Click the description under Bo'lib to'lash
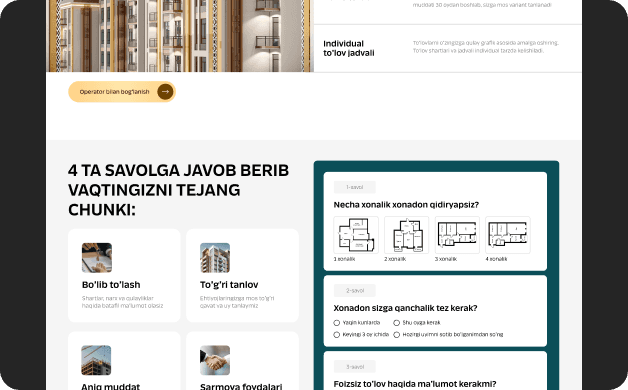The image size is (628, 390). pyautogui.click(x=123, y=302)
